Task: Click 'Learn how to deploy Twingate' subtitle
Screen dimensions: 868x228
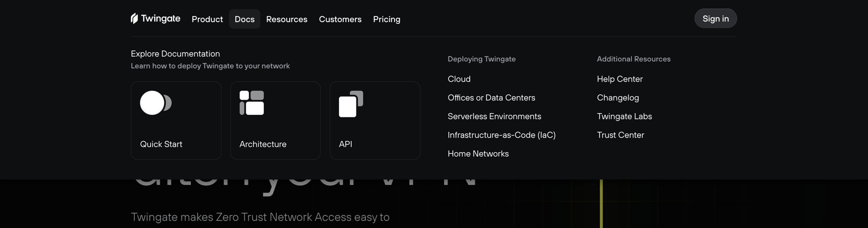Action: [x=210, y=66]
